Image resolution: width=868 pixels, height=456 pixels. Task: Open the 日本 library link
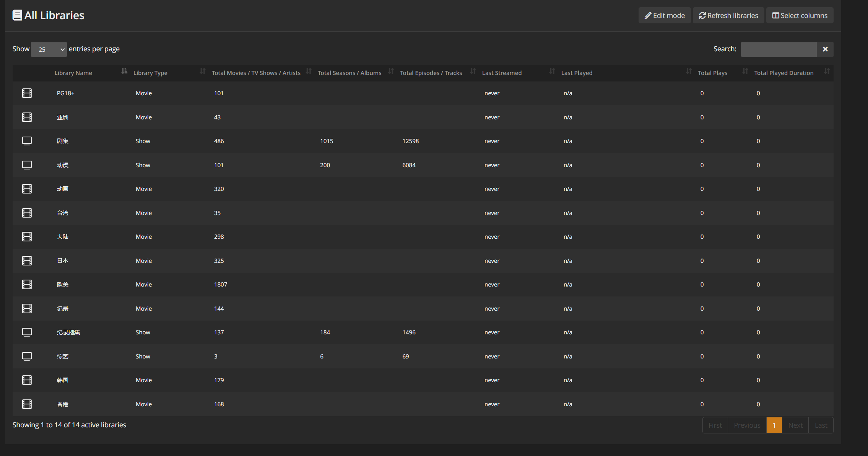point(63,261)
